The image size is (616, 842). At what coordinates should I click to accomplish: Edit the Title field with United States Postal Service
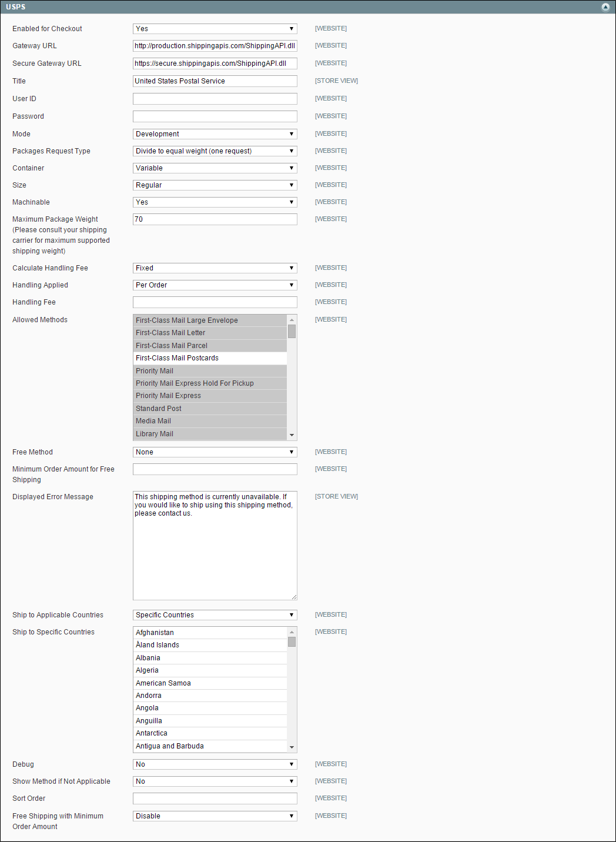click(x=215, y=81)
